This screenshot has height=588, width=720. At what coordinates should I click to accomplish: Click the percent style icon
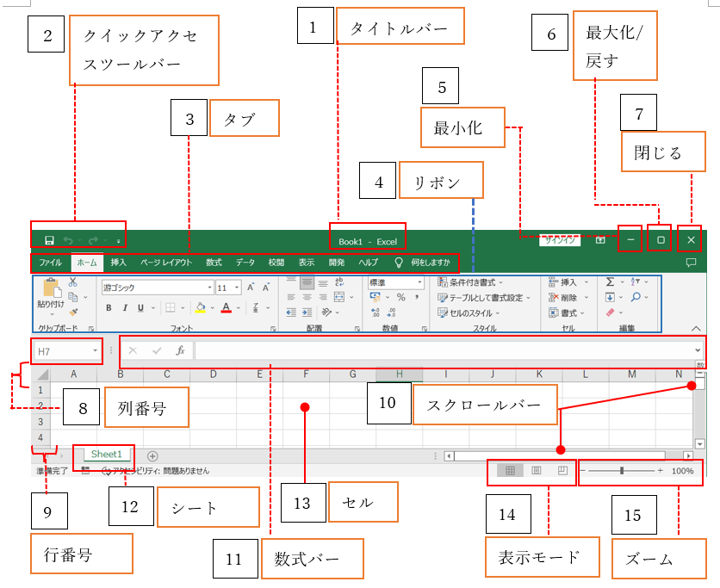coord(400,297)
